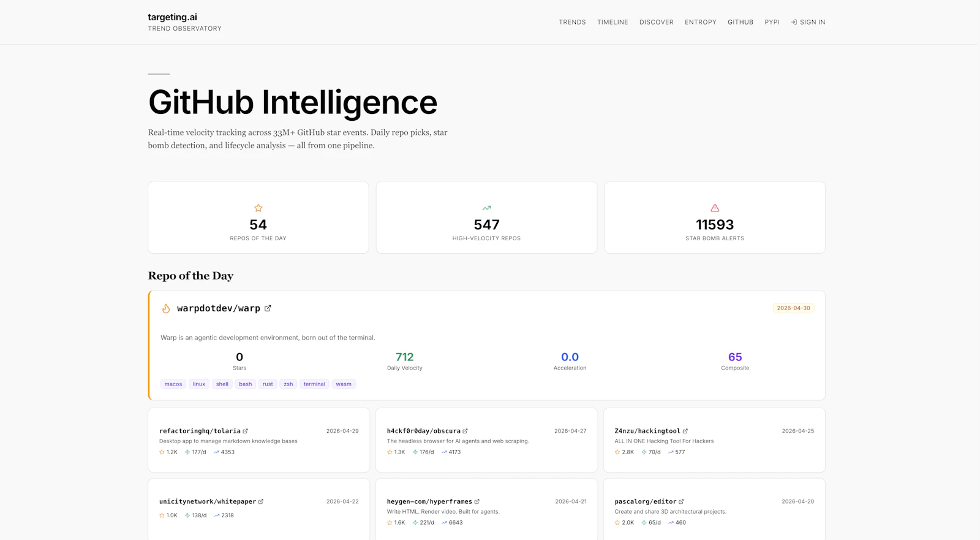Screen dimensions: 980x540
Task: Open the Repos of the Day card
Action: point(258,217)
